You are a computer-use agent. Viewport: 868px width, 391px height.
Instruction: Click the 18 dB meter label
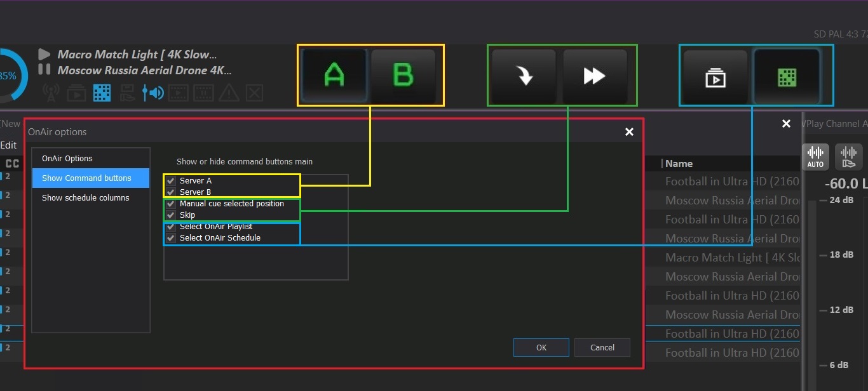pos(841,255)
